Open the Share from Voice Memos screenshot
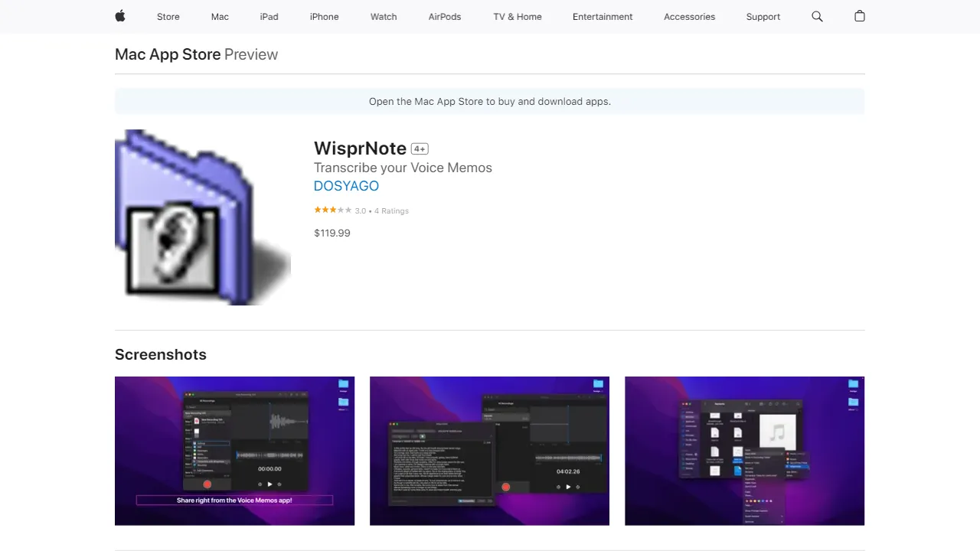The width and height of the screenshot is (980, 551). tap(234, 451)
